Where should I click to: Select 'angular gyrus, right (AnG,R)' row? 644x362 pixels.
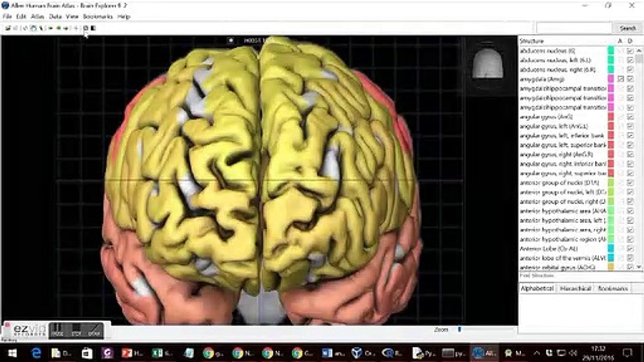(578, 154)
